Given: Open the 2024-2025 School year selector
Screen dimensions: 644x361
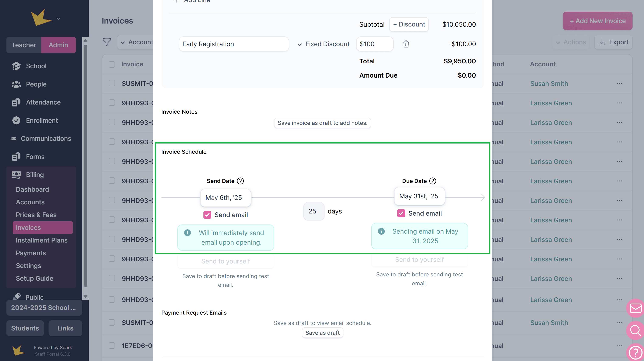Looking at the screenshot, I should [x=44, y=308].
